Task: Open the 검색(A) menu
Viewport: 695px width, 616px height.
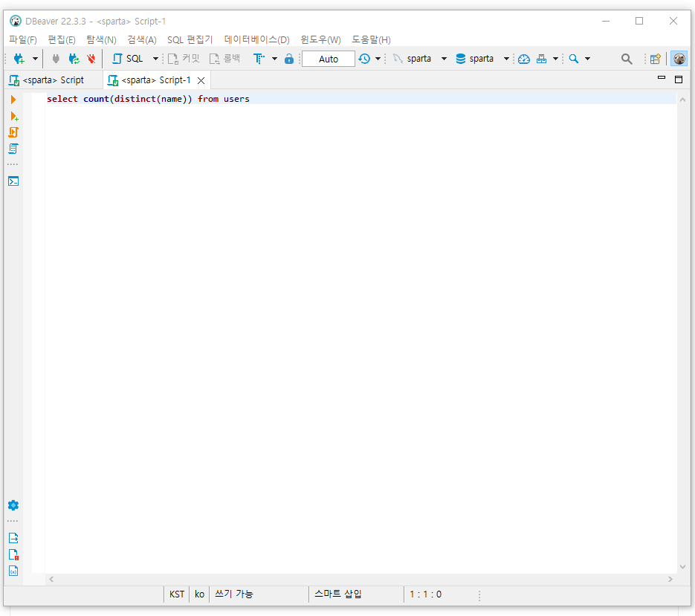Action: click(x=142, y=40)
